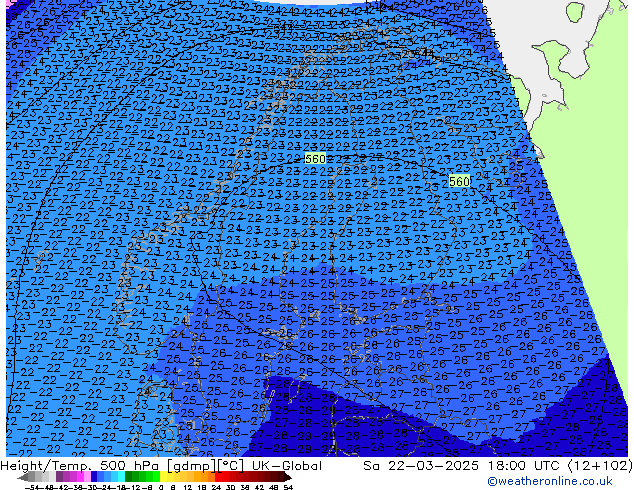Click the yellow section of the color scale

point(164,477)
